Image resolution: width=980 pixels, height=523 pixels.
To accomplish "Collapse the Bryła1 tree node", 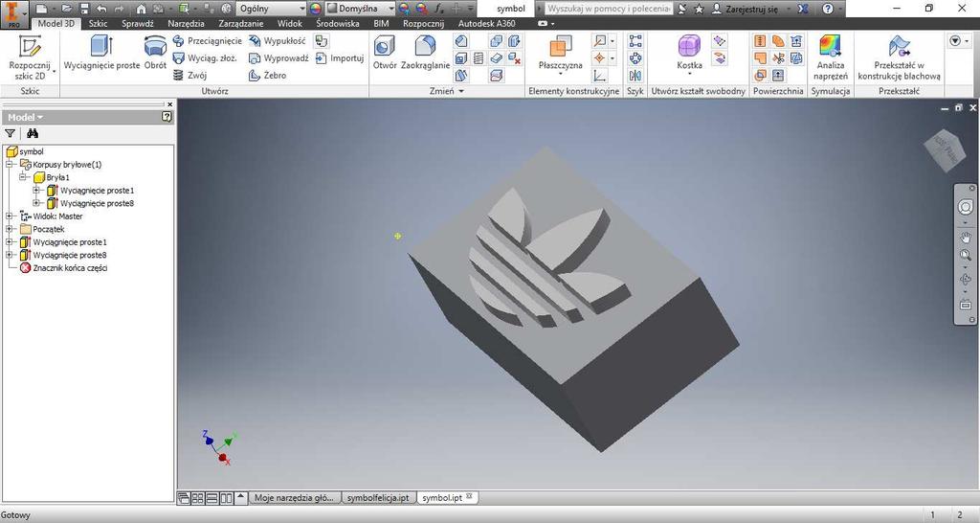I will click(23, 177).
